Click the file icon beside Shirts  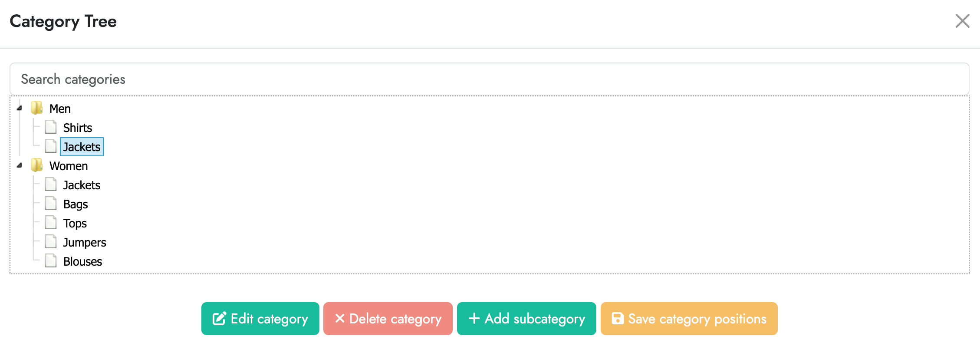51,127
